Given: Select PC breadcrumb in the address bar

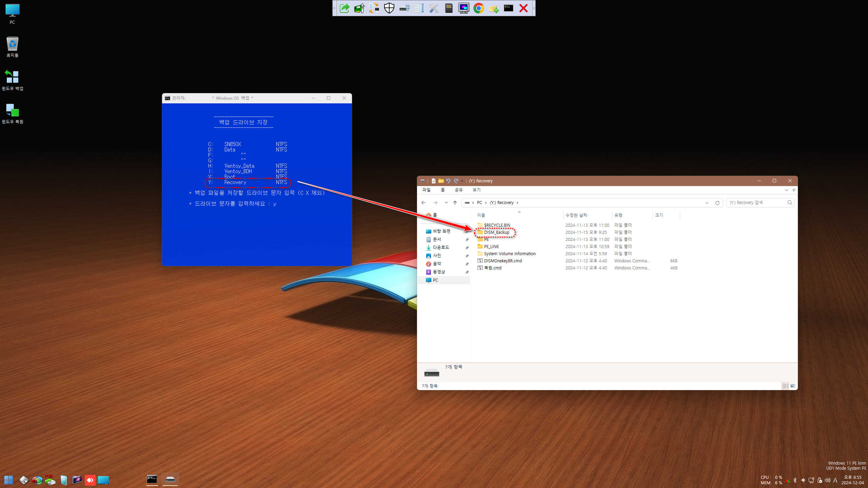Looking at the screenshot, I should click(x=479, y=203).
